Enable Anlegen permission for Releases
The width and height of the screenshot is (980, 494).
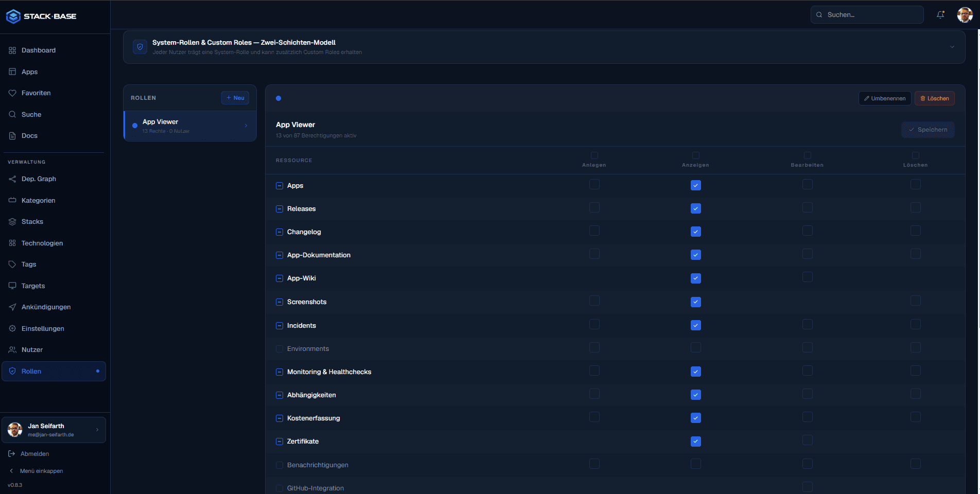(x=594, y=208)
